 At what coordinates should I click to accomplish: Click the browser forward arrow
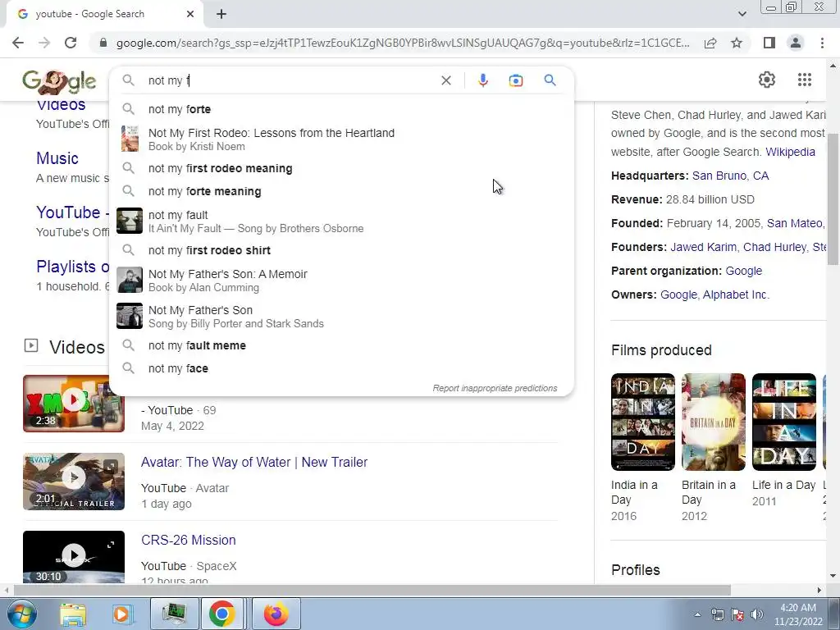[x=44, y=43]
